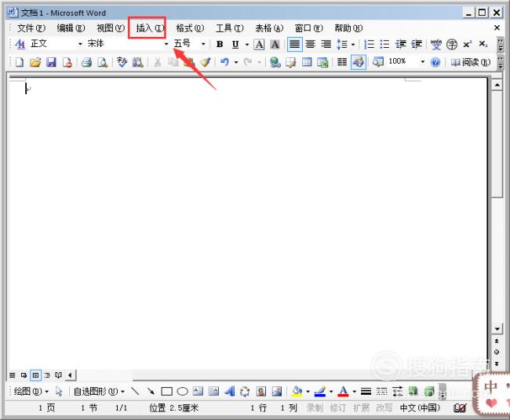Viewport: 510px width, 420px height.
Task: Insert clip art from the drawing toolbar
Action: (x=260, y=391)
